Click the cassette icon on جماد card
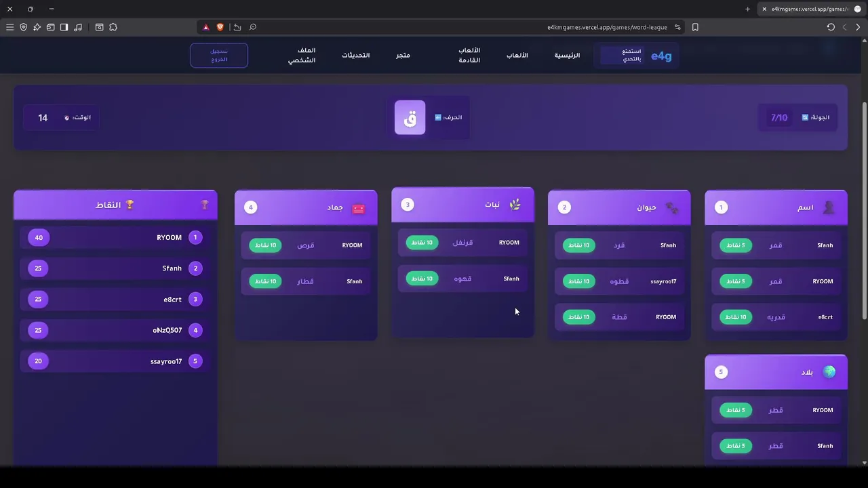 pyautogui.click(x=359, y=207)
